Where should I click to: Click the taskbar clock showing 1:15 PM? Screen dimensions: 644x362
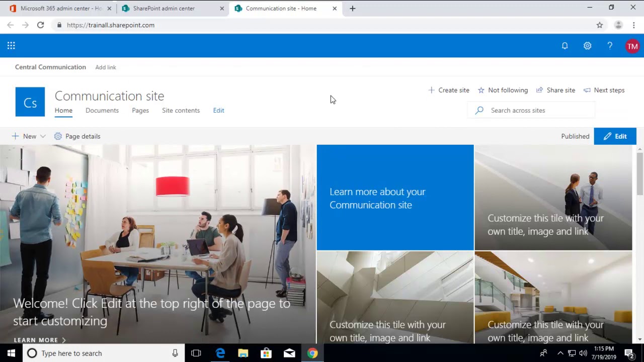604,353
